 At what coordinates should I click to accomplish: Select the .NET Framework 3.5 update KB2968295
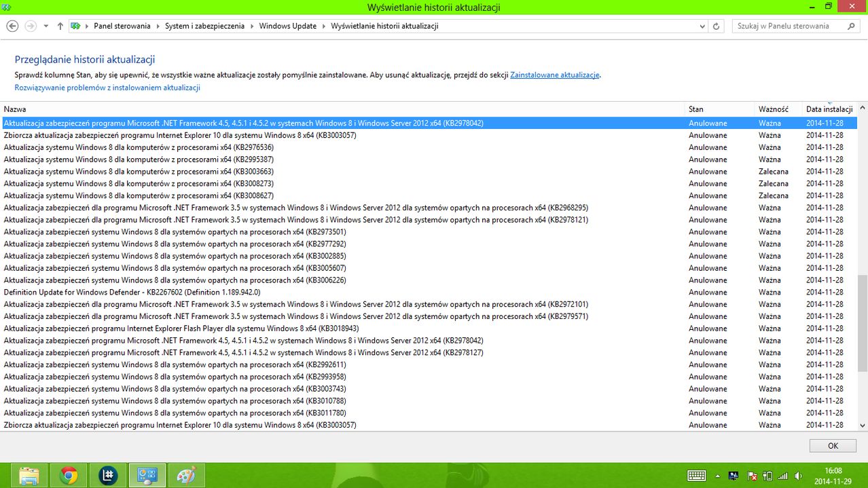pos(429,208)
